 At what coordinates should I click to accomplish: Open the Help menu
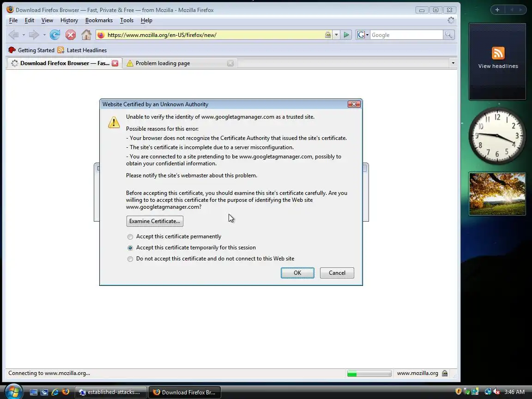click(146, 20)
